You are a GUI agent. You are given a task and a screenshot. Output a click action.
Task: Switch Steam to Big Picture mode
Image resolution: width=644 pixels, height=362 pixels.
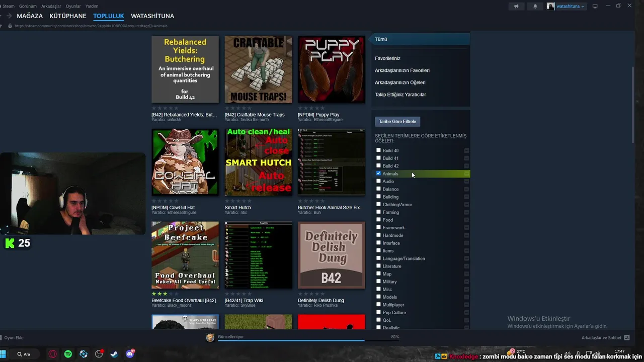(x=595, y=6)
